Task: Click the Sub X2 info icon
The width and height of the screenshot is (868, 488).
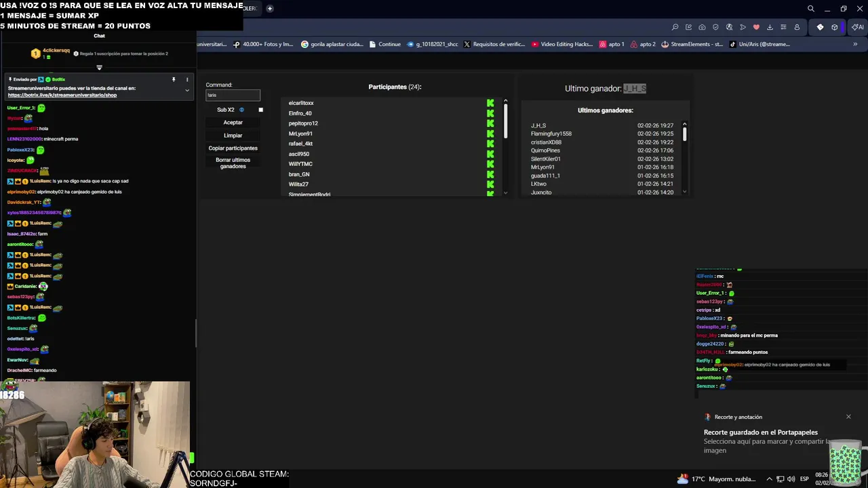Action: pyautogui.click(x=241, y=110)
